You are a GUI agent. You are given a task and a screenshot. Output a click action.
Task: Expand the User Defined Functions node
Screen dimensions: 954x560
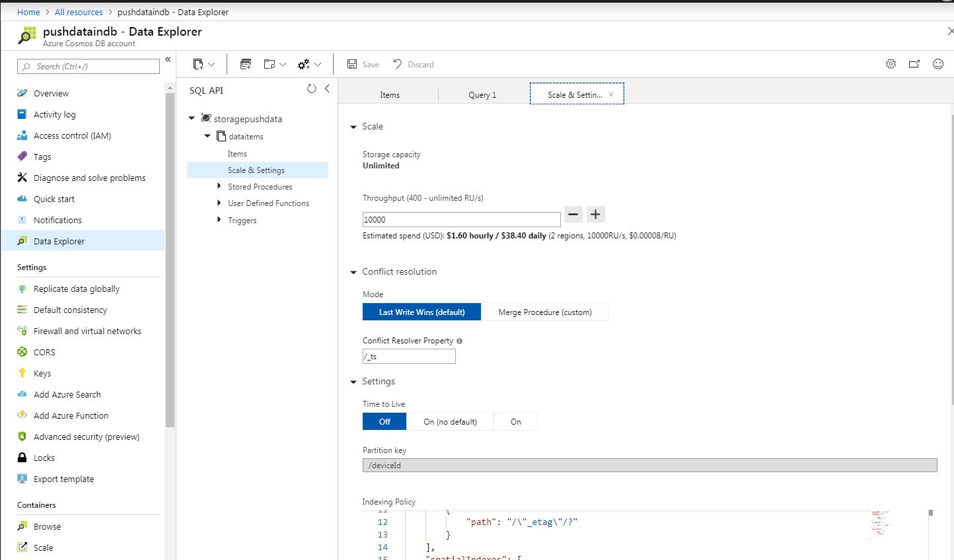[x=219, y=203]
